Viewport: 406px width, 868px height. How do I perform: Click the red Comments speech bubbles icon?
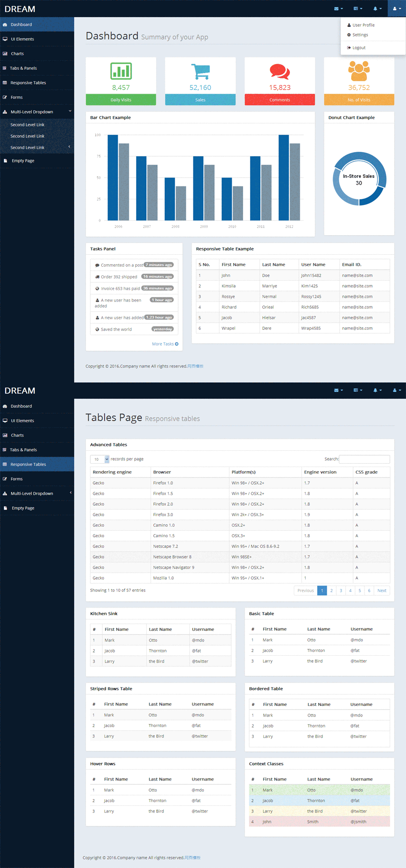click(279, 72)
